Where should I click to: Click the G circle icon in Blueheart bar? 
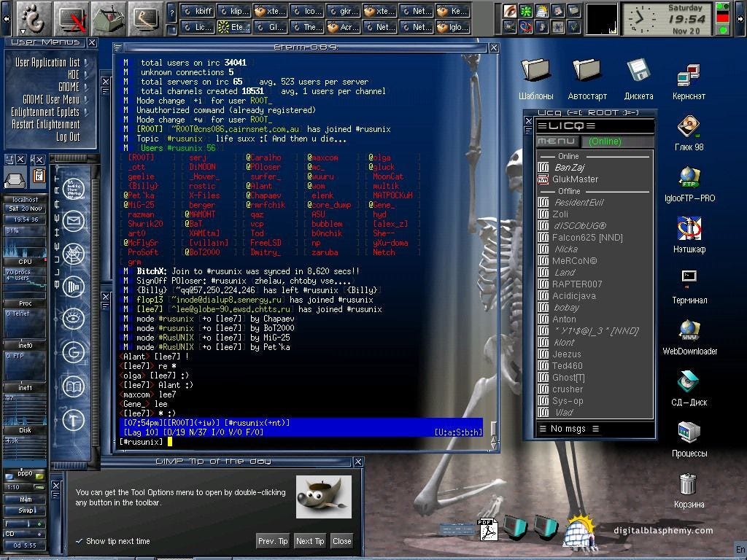(x=74, y=352)
